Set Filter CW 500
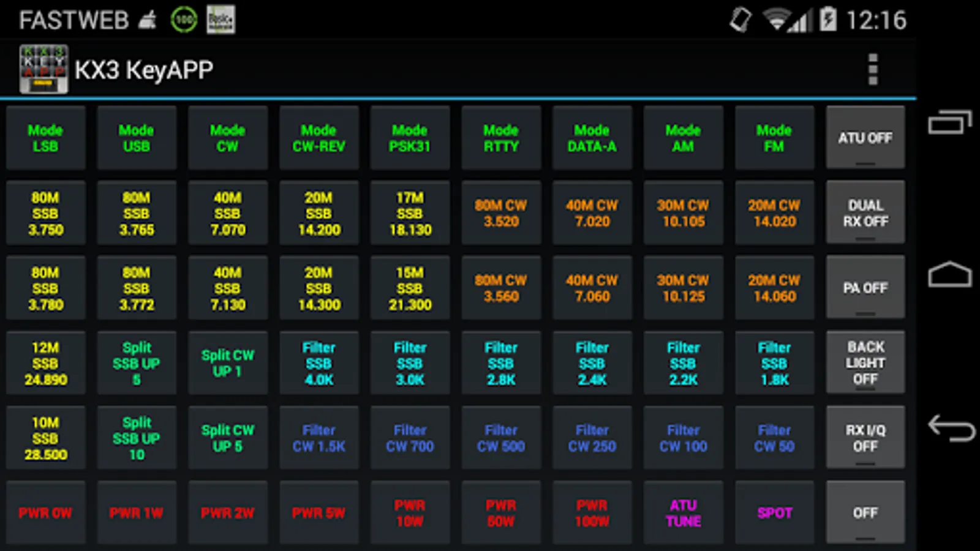Viewport: 980px width, 551px height. pos(501,438)
